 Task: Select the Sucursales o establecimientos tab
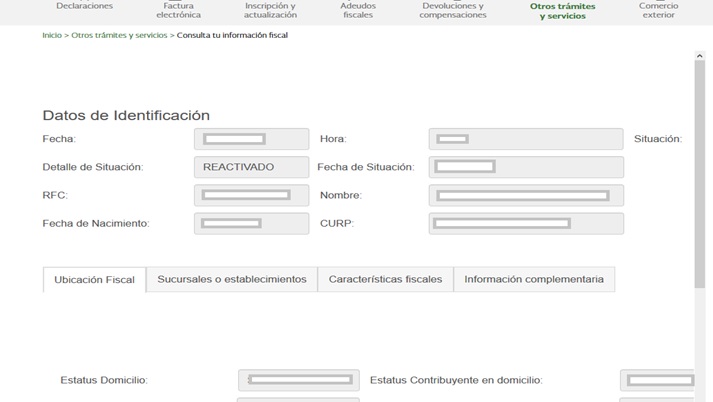pyautogui.click(x=232, y=279)
